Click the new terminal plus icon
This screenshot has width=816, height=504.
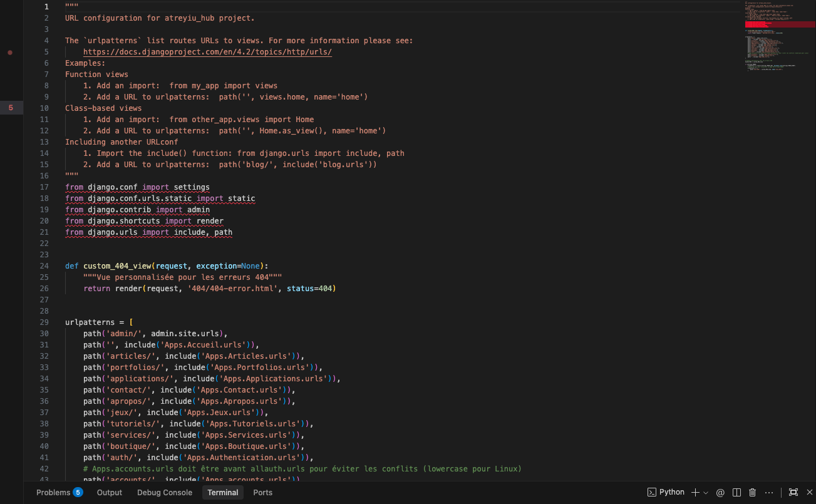click(x=695, y=493)
